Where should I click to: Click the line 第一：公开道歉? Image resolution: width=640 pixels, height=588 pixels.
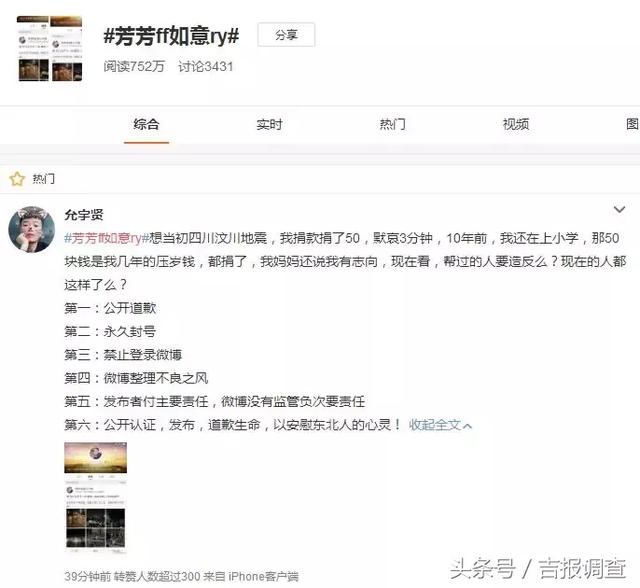(110, 308)
